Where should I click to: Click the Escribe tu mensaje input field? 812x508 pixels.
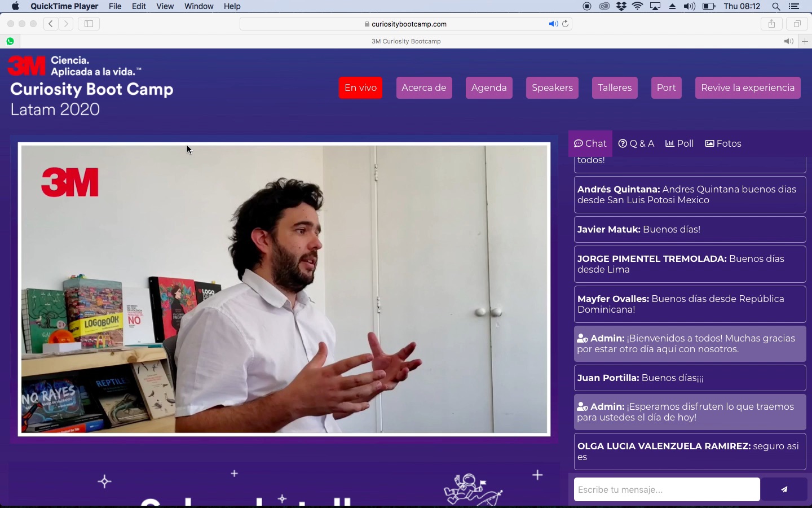[x=665, y=490]
